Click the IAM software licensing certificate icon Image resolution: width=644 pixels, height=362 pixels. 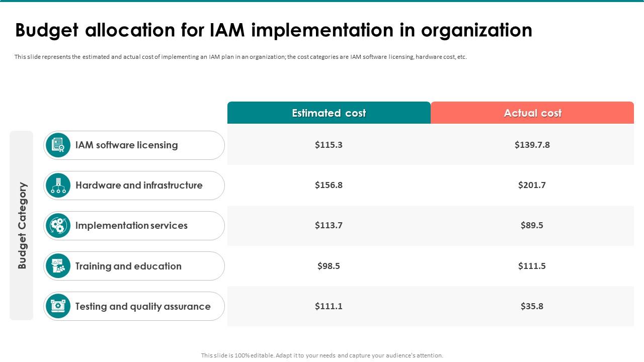click(58, 145)
